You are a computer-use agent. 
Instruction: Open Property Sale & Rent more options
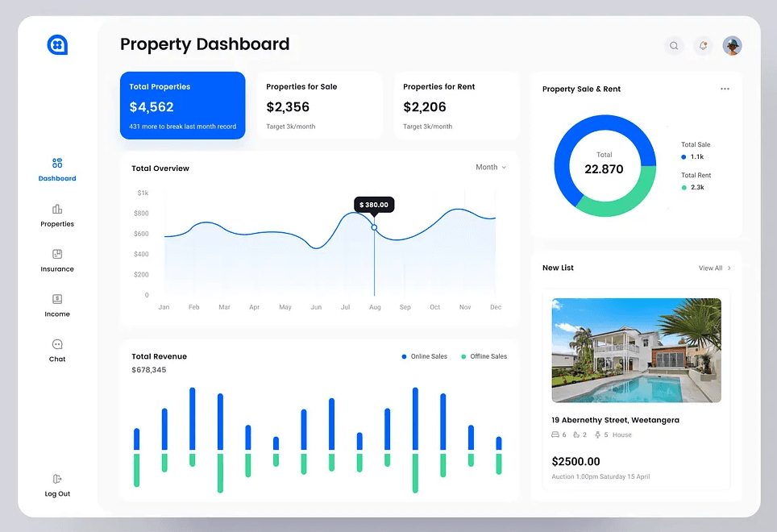(725, 89)
